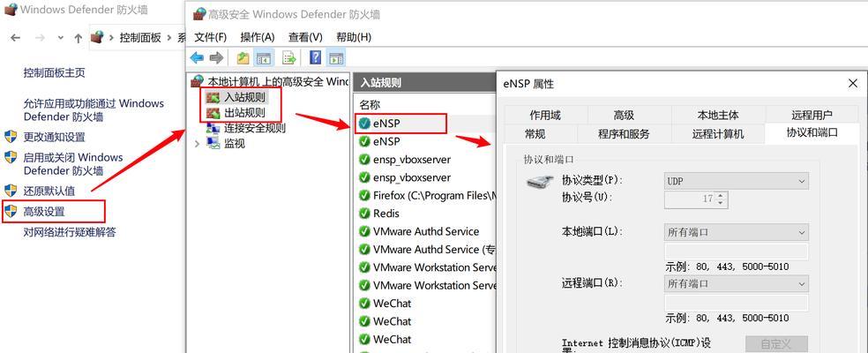Open the 文件(F) menu
This screenshot has height=353, width=868.
tap(210, 37)
